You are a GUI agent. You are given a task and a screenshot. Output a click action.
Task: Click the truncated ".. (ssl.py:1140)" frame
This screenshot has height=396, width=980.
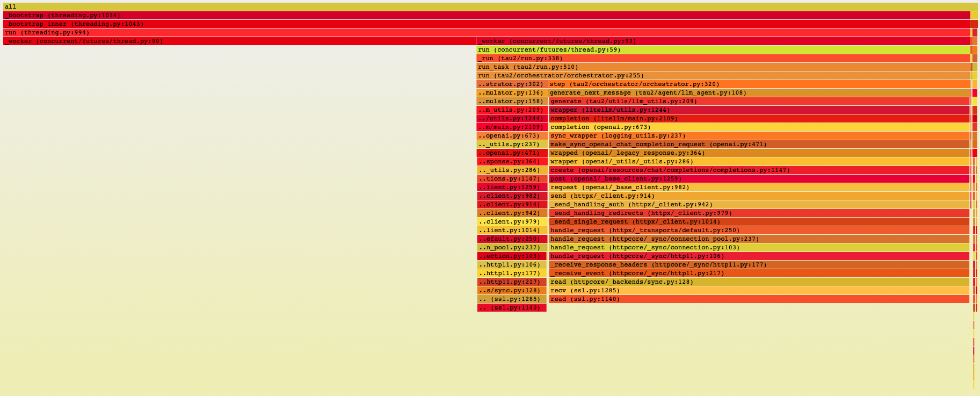point(512,307)
